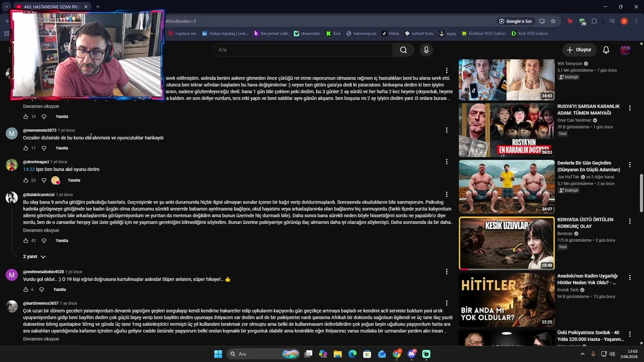Screen dimensions: 644x362
Task: Click the YouTube search input field
Action: (x=303, y=50)
